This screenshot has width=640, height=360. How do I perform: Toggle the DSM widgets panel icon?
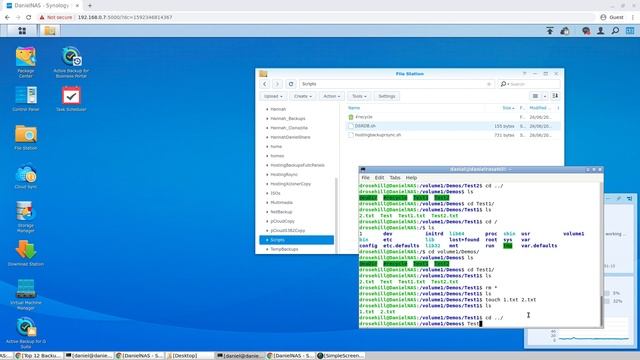pyautogui.click(x=630, y=31)
